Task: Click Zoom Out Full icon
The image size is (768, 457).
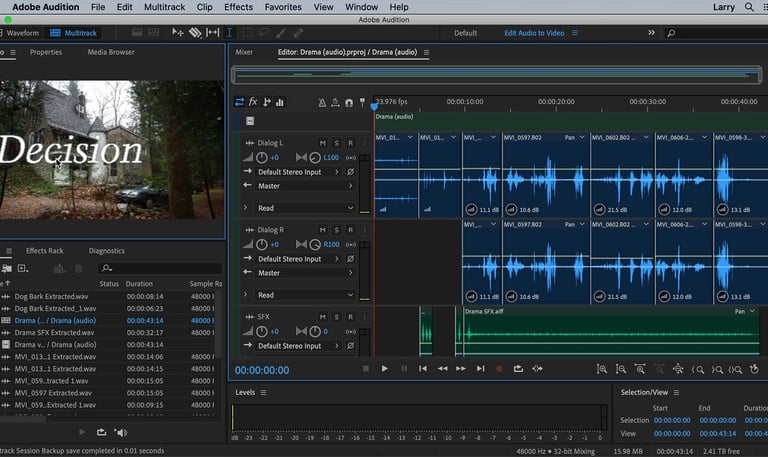Action: (x=678, y=369)
